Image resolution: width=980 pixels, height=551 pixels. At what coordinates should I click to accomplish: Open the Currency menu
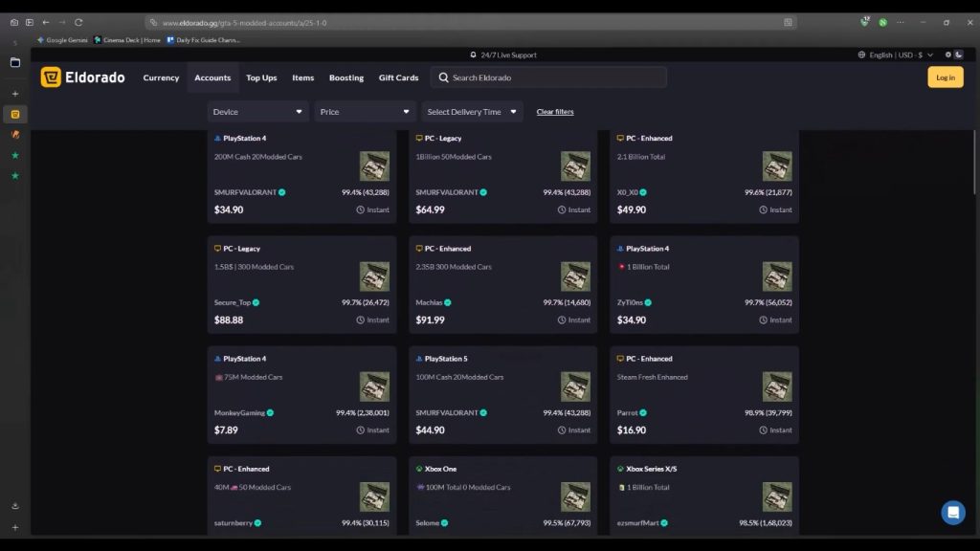161,77
